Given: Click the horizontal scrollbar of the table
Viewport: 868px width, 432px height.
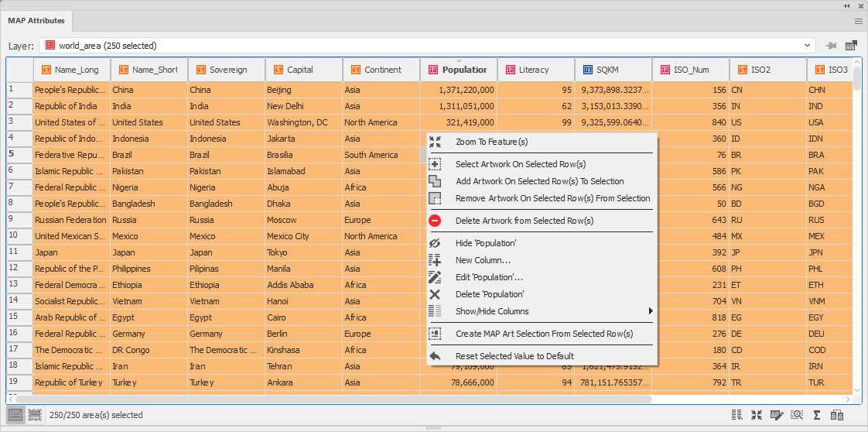Looking at the screenshot, I should click(333, 399).
